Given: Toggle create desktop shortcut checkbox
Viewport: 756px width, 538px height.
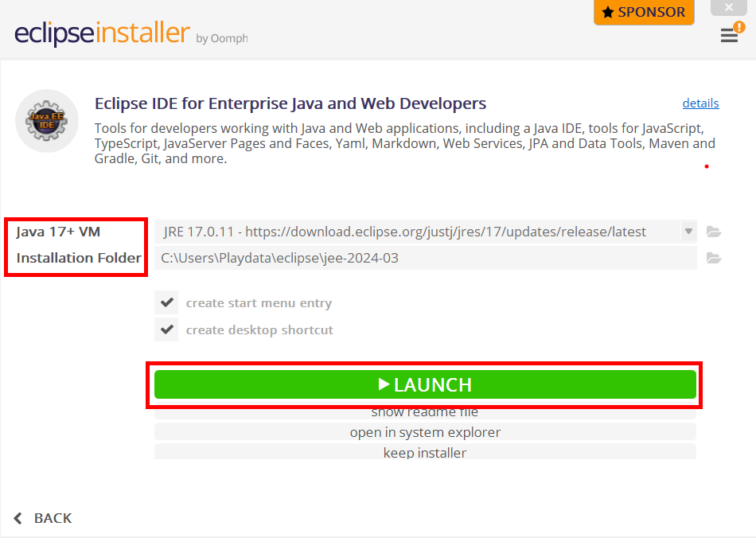Looking at the screenshot, I should (x=167, y=329).
